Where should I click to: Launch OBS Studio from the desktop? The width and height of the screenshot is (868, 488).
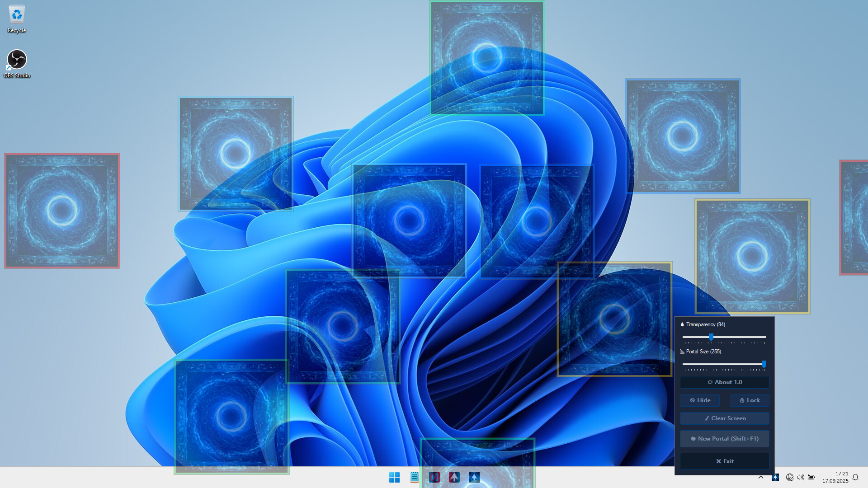tap(17, 59)
